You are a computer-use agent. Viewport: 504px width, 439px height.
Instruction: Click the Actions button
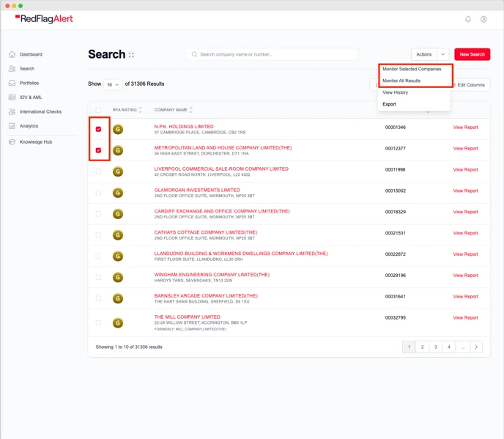[423, 54]
